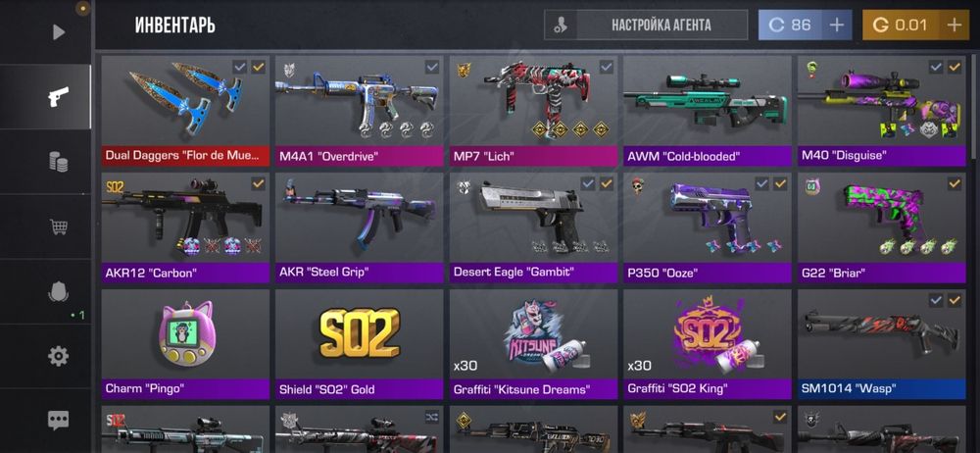The width and height of the screenshot is (980, 453).
Task: Click the НАСТРОЙКА АГЕНТА button
Action: pos(646,25)
